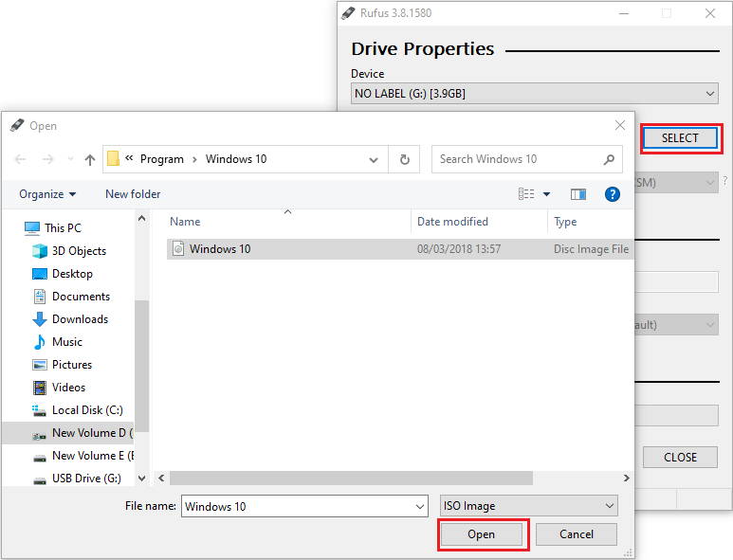Change the view layout icon
733x560 pixels.
tap(526, 194)
